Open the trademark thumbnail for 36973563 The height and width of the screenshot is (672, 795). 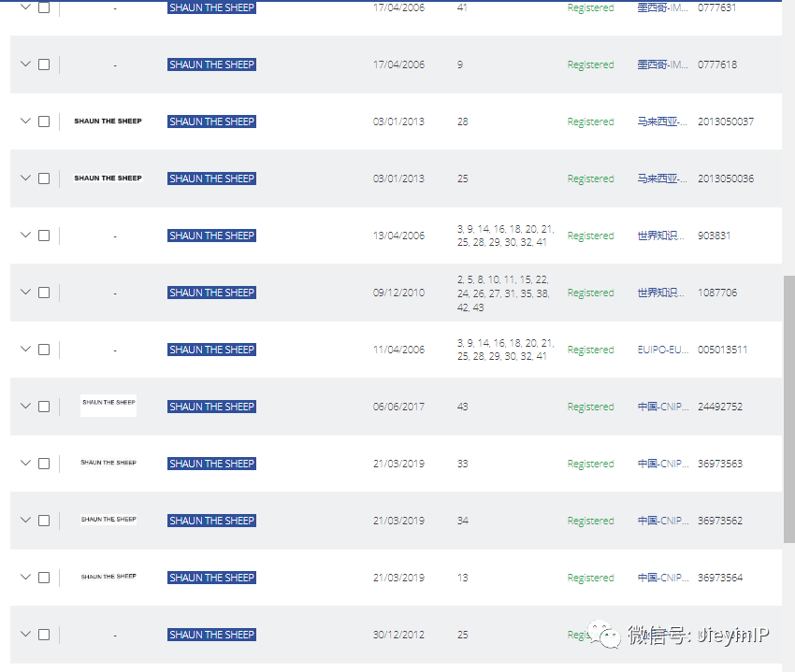(108, 463)
